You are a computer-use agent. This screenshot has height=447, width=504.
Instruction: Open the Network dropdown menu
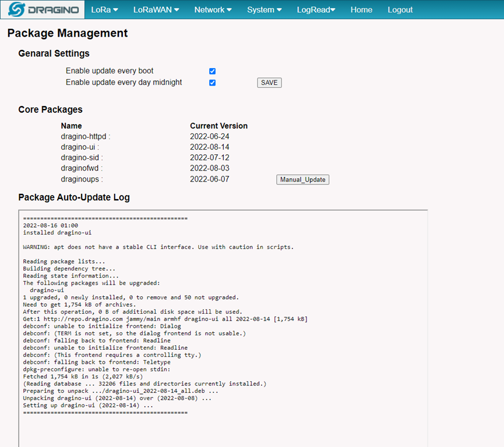coord(213,10)
